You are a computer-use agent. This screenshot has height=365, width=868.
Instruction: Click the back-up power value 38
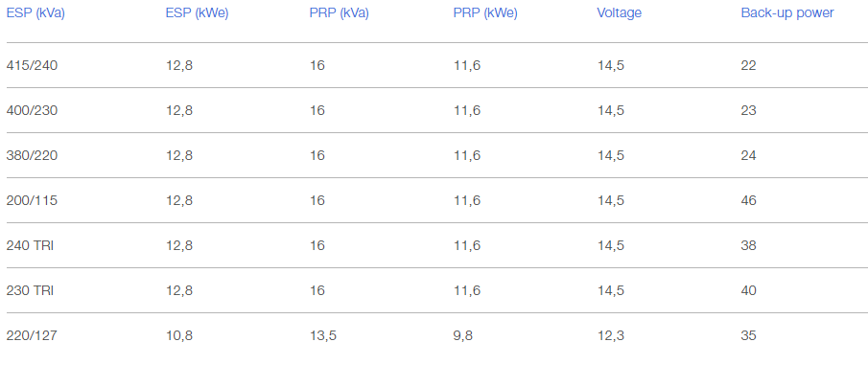(x=748, y=245)
